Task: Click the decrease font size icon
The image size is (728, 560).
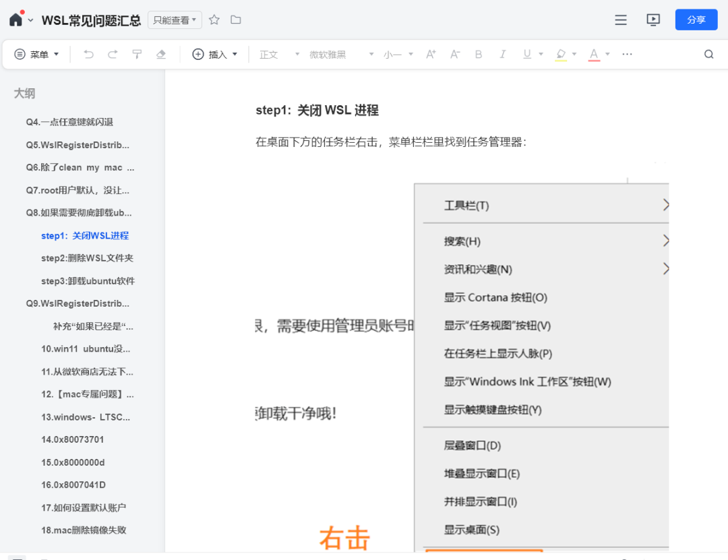Action: [x=455, y=55]
